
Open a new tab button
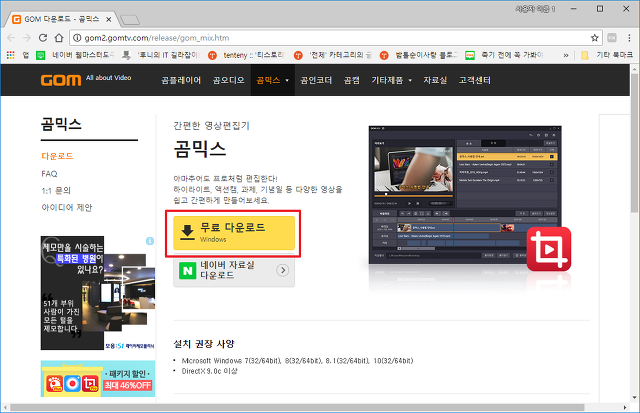[x=130, y=20]
